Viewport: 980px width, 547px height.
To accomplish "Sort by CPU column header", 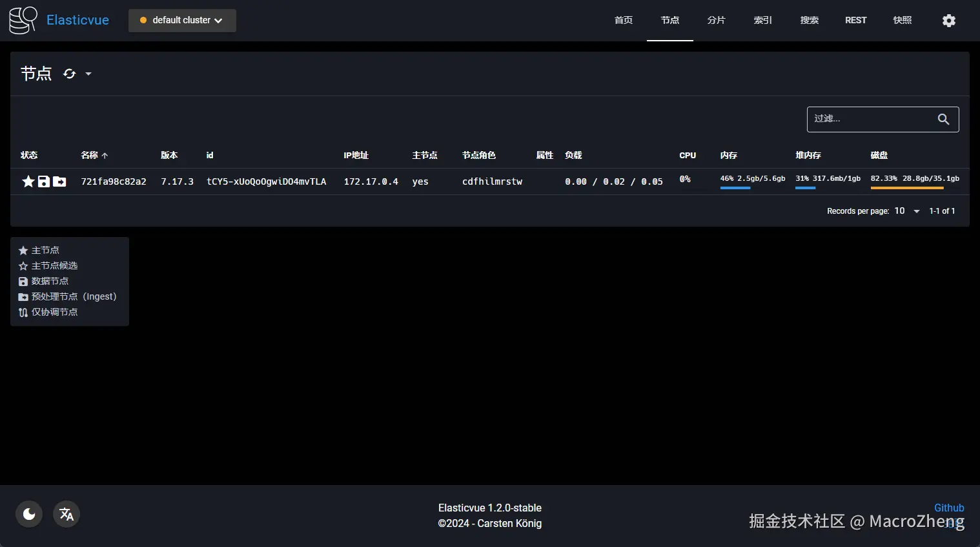I will [688, 155].
